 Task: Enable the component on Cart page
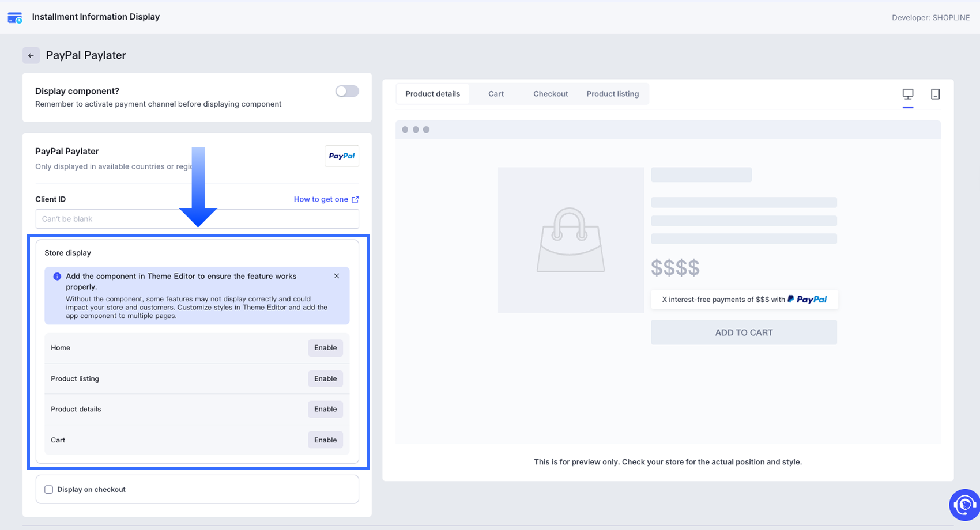pos(325,440)
